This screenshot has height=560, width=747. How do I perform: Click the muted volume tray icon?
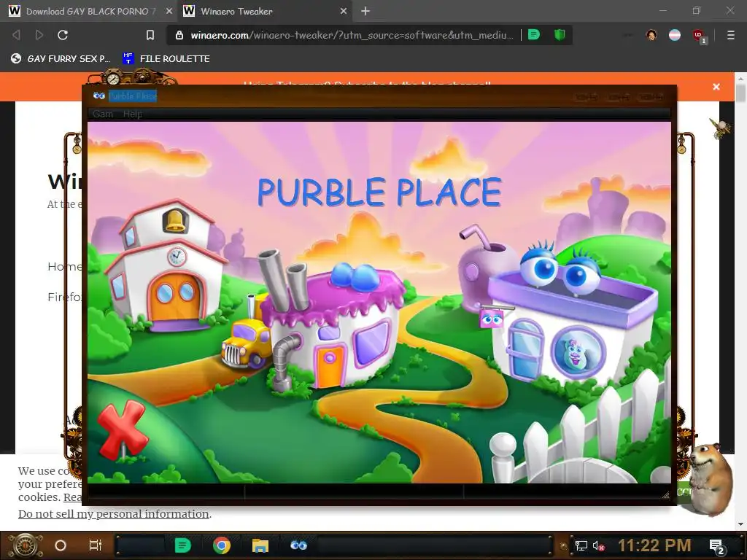pos(598,545)
